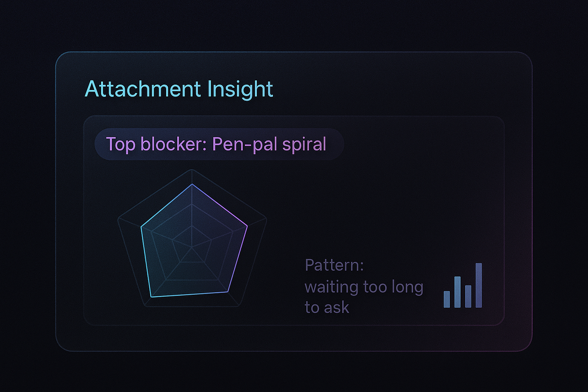Click the bar chart icon
The image size is (588, 392).
pos(462,286)
